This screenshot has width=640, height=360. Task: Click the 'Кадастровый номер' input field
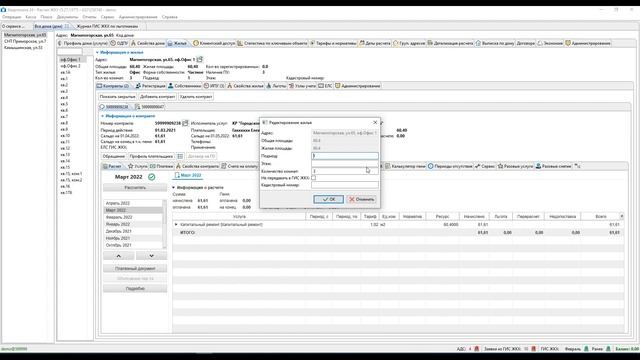pyautogui.click(x=345, y=185)
